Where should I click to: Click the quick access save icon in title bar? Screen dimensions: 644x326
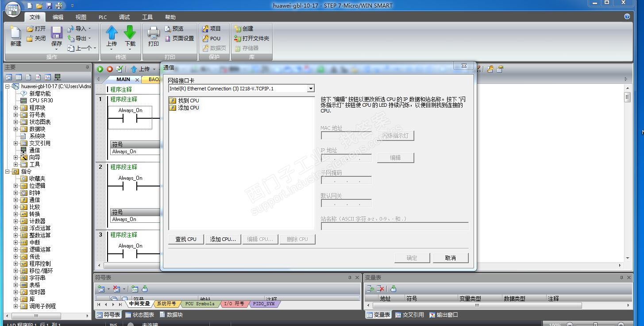coord(49,5)
